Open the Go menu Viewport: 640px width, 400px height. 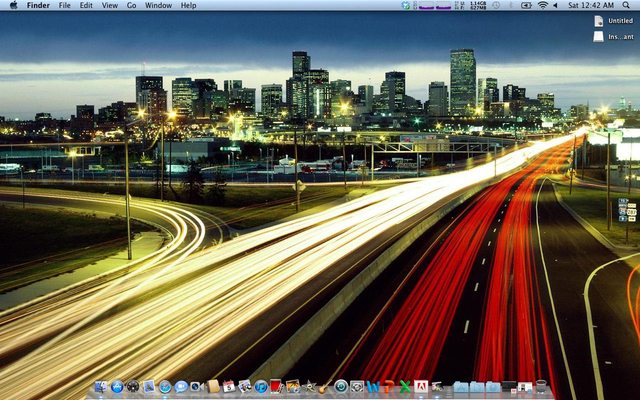pyautogui.click(x=131, y=5)
